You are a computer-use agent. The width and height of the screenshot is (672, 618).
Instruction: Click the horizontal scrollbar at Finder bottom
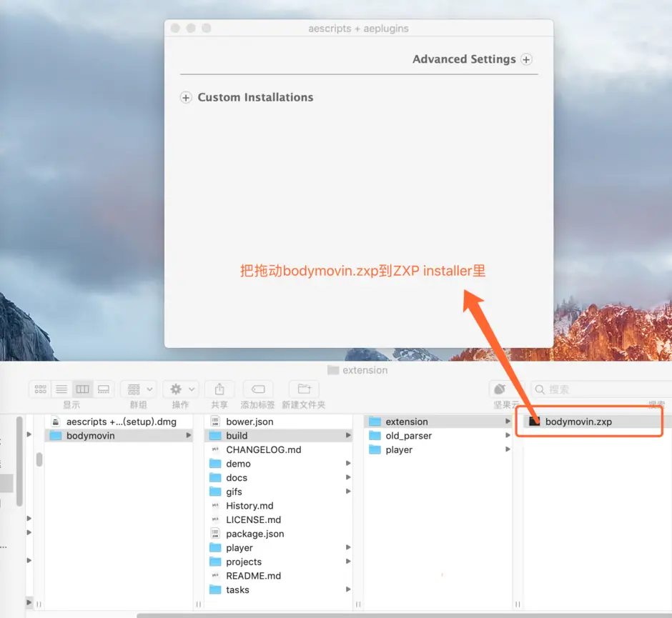pyautogui.click(x=404, y=615)
